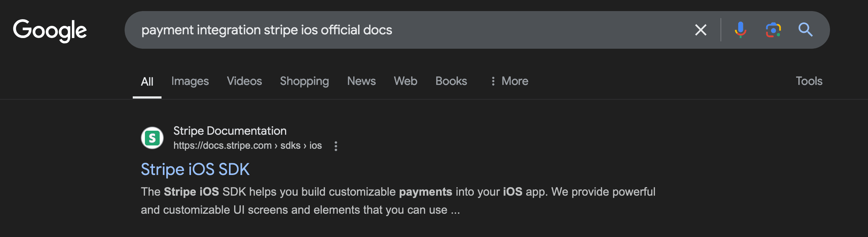The image size is (868, 237).
Task: Select the Shopping tab
Action: point(304,81)
